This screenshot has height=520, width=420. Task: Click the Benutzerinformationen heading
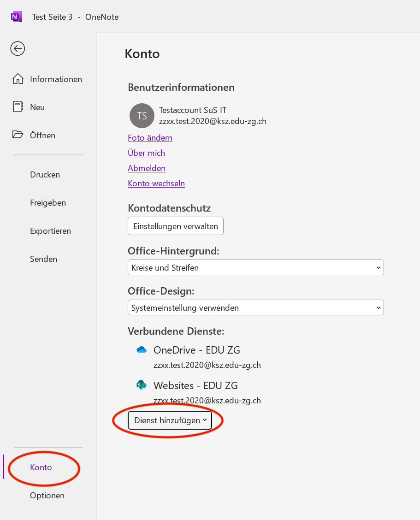pos(181,87)
